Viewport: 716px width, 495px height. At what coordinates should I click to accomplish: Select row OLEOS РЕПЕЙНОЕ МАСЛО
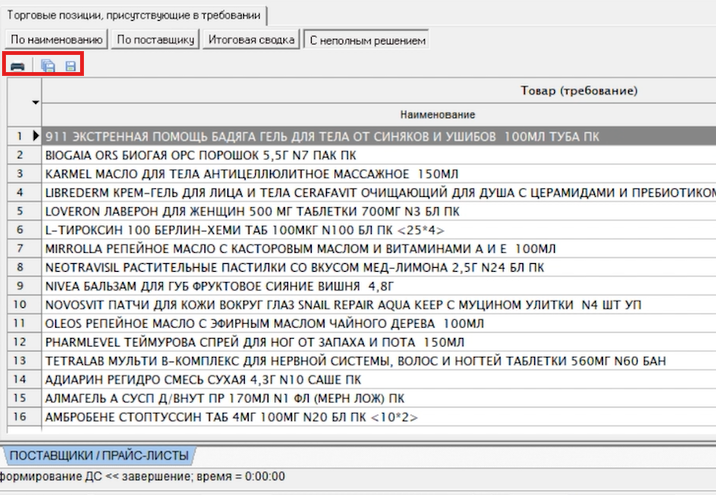coord(379,324)
